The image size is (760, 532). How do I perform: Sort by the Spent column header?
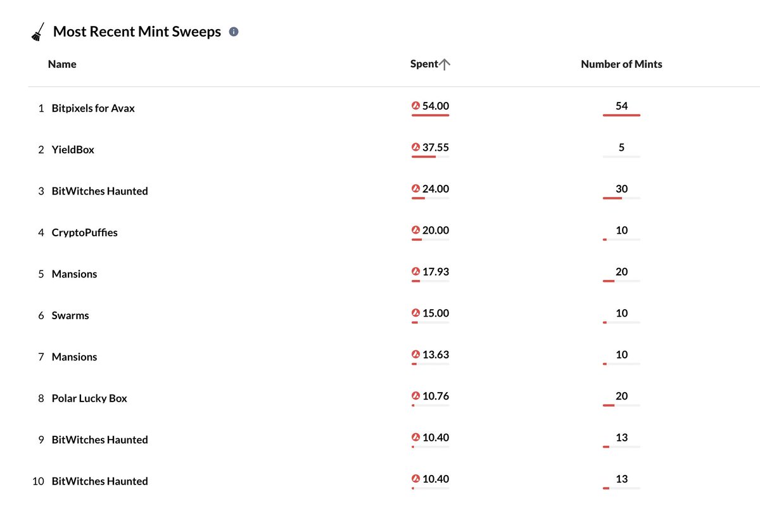click(424, 64)
